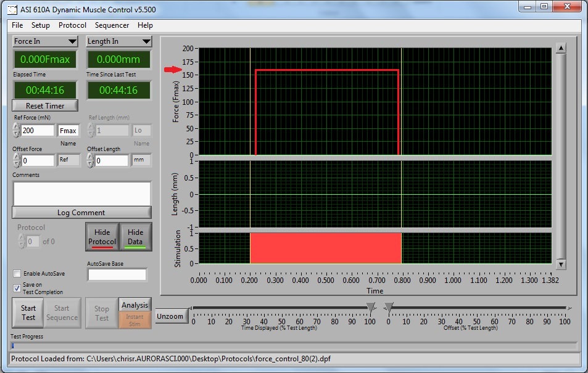Click the Ref Force stepper arrows
Image resolution: width=588 pixels, height=373 pixels.
(x=16, y=131)
